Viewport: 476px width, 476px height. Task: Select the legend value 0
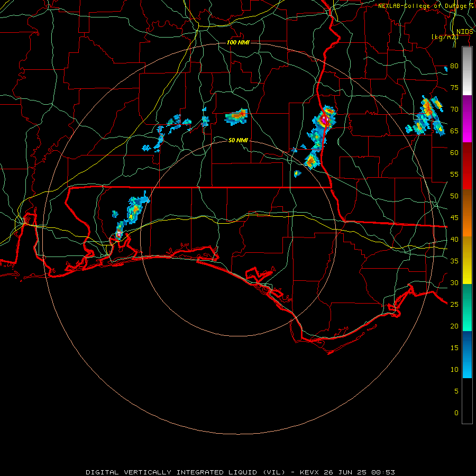[x=456, y=413]
